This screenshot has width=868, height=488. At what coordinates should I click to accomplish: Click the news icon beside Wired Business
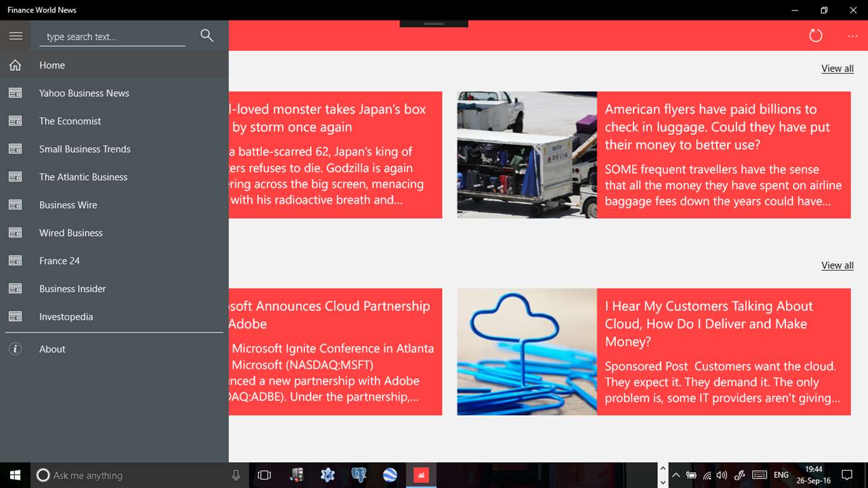click(x=15, y=233)
